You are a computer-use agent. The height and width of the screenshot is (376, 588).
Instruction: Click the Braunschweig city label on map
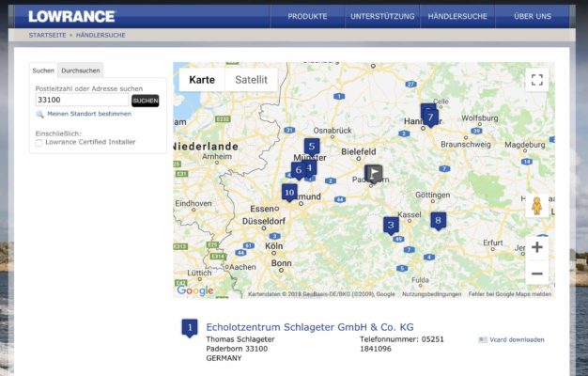tap(465, 144)
